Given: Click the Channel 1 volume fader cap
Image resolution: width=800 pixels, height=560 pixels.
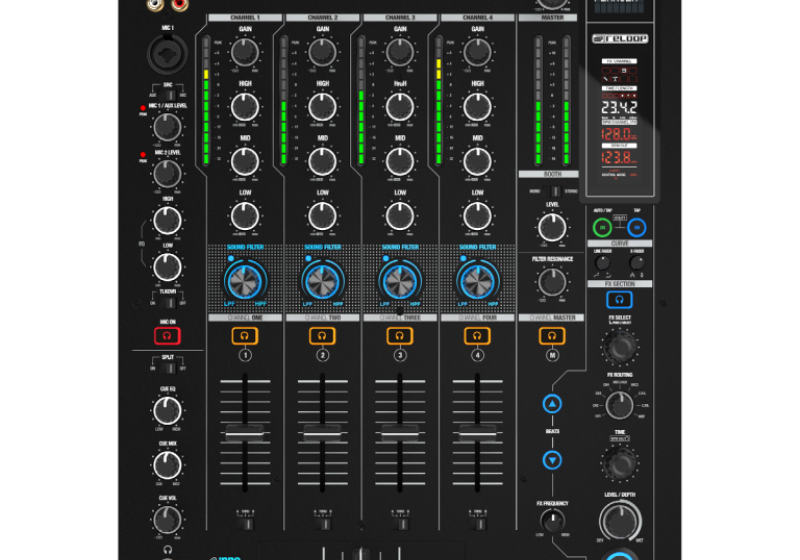Looking at the screenshot, I should coord(245,434).
